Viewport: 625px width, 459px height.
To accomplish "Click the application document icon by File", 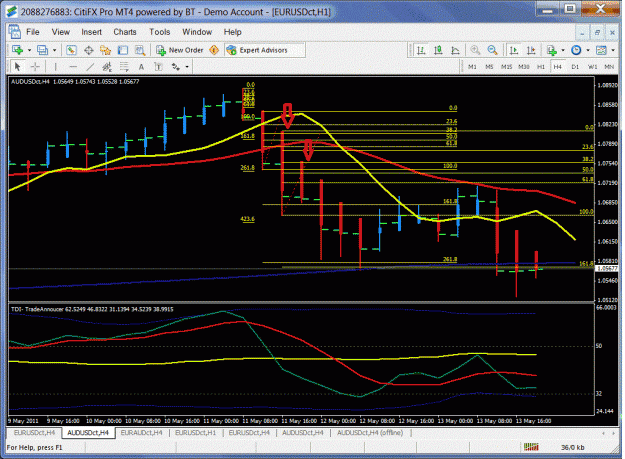I will coord(14,31).
